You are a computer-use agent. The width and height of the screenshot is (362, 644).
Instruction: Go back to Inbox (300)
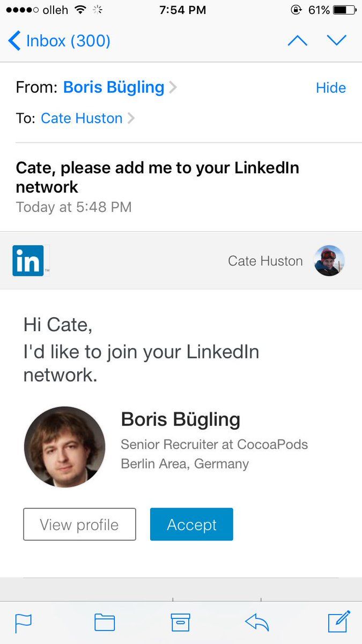(x=60, y=41)
